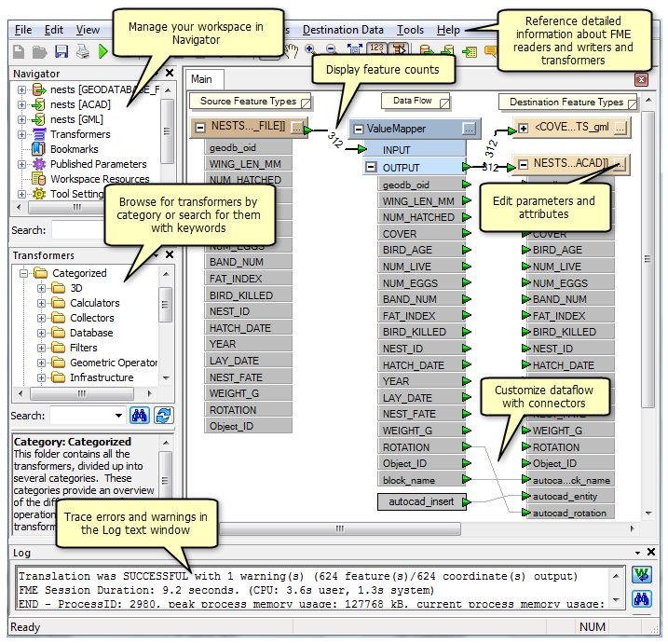Open ValueMapper properties ellipsis button
Image resolution: width=668 pixels, height=644 pixels.
pyautogui.click(x=470, y=128)
